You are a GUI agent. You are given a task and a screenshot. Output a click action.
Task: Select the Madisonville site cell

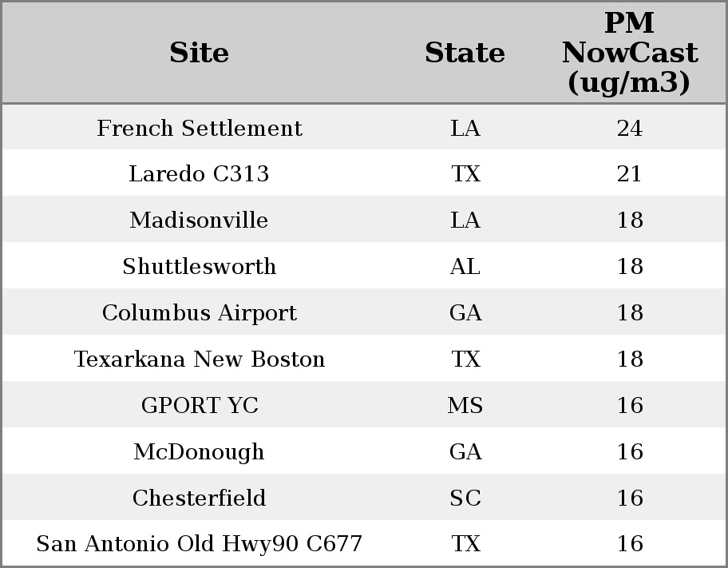pyautogui.click(x=200, y=220)
